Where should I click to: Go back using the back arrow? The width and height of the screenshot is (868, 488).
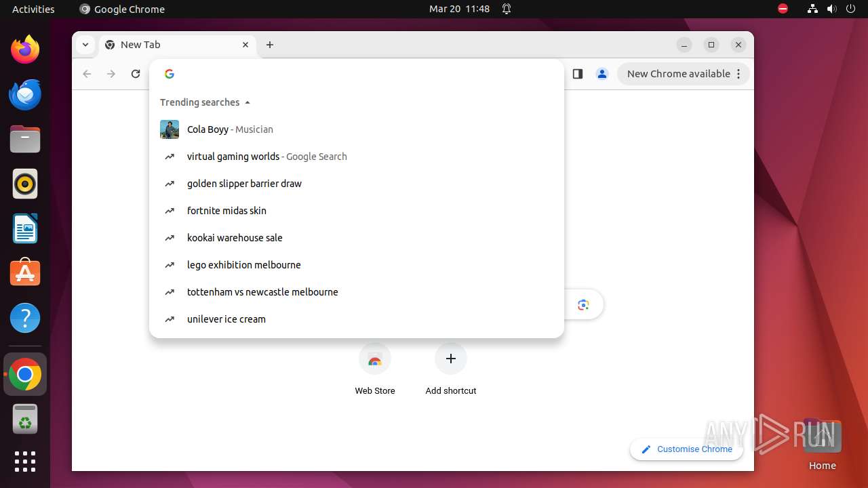click(87, 74)
